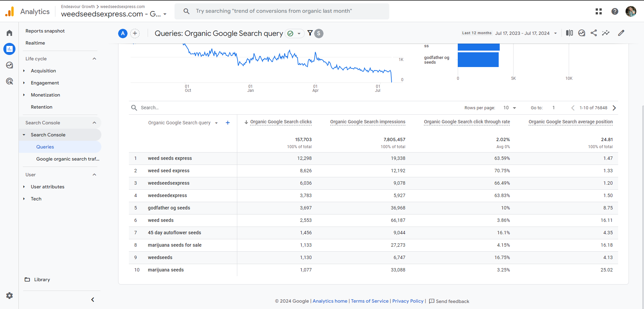This screenshot has height=309, width=644.
Task: Collapse the User section
Action: 94,174
